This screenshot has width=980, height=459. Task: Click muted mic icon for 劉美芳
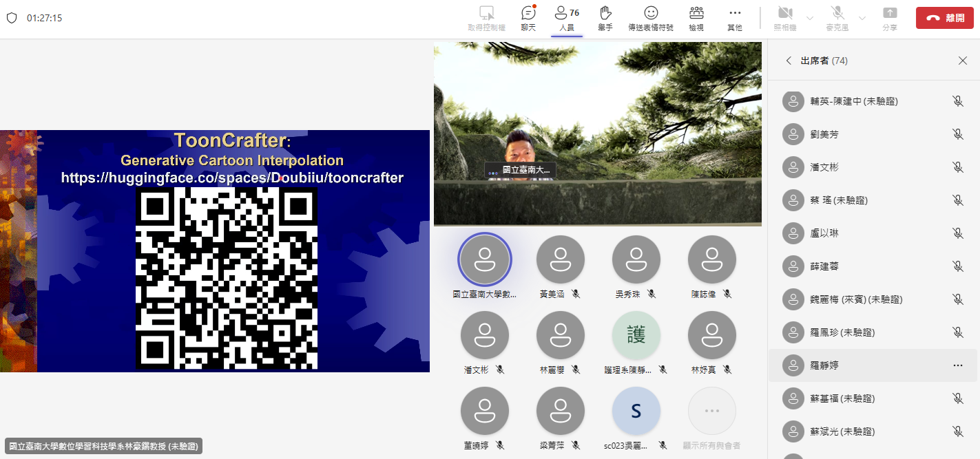click(x=957, y=134)
